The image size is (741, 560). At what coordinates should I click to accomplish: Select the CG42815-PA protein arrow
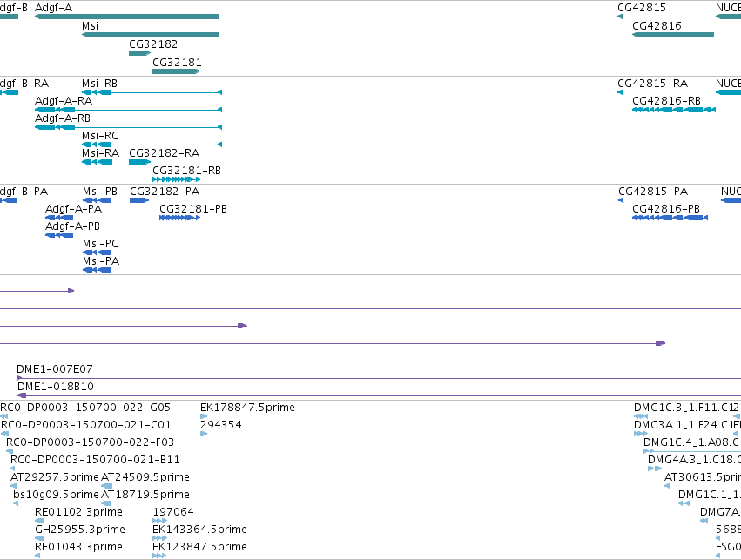click(x=621, y=200)
